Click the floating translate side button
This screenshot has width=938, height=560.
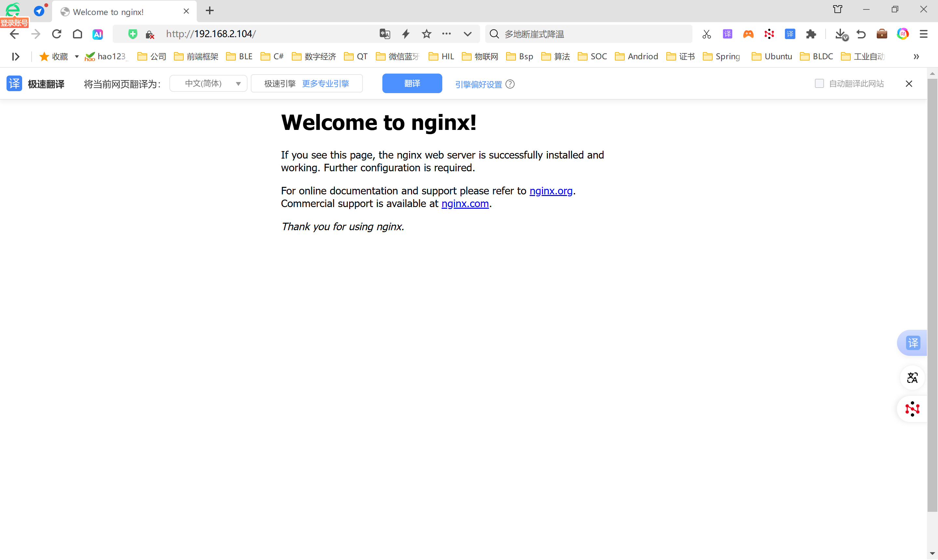912,343
